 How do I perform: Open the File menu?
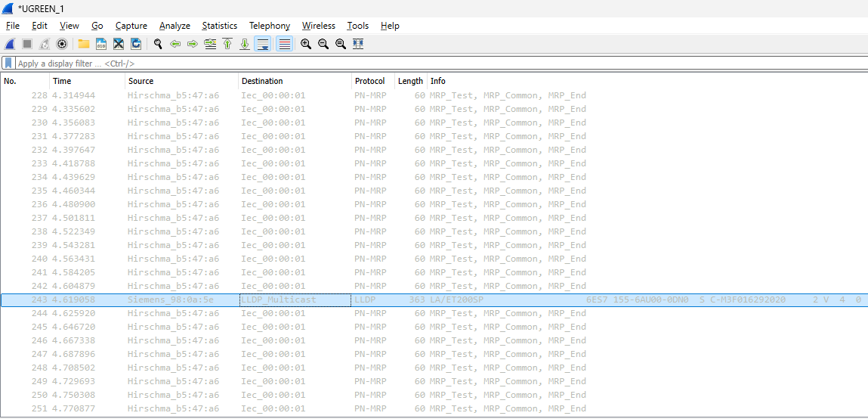tap(13, 26)
